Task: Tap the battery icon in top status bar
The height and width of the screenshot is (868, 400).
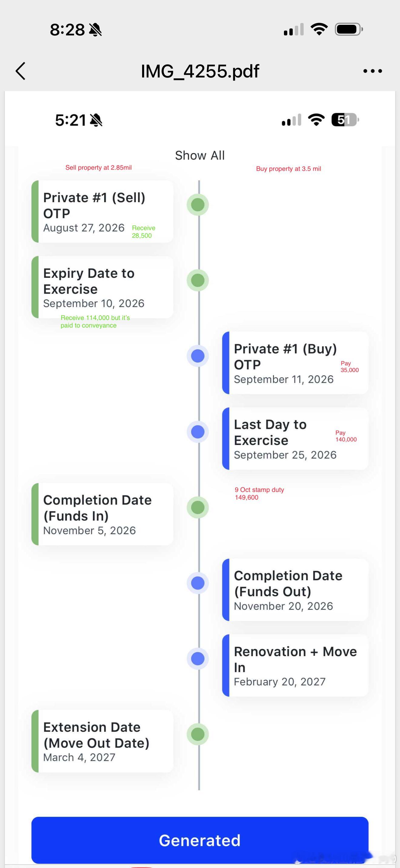Action: pos(349,29)
